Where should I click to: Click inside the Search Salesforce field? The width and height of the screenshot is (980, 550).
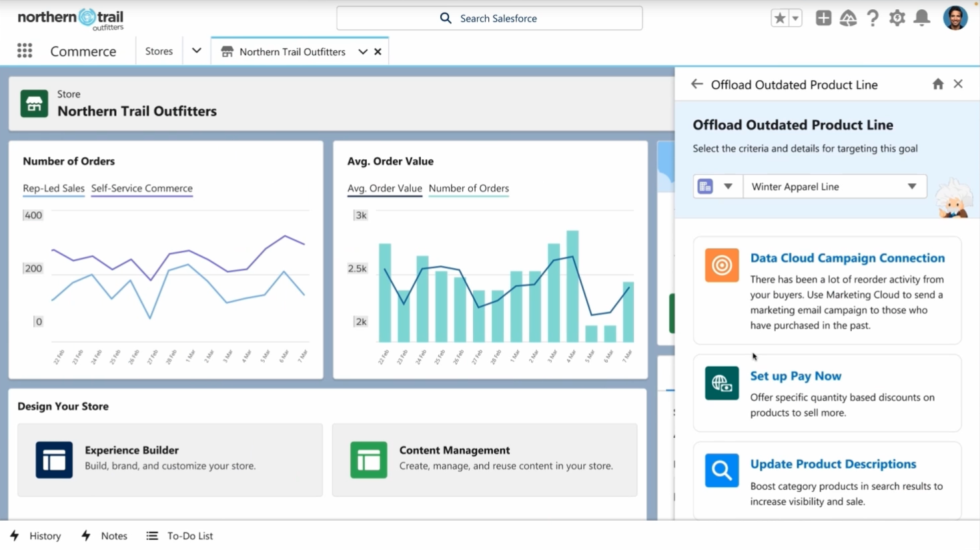(x=490, y=18)
